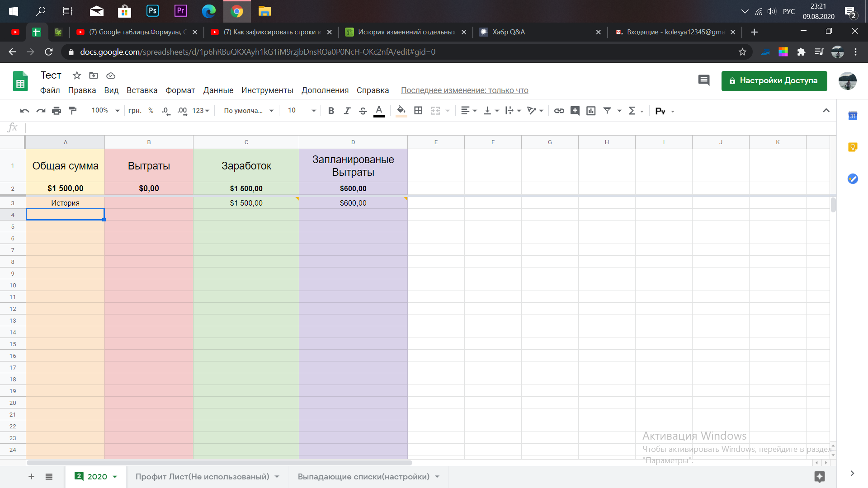Screen dimensions: 868x488
Task: Undo the last action in toolbar
Action: click(x=25, y=111)
